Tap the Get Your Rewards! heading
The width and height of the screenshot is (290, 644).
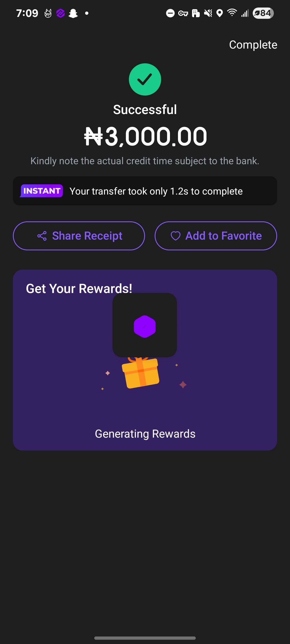point(79,288)
